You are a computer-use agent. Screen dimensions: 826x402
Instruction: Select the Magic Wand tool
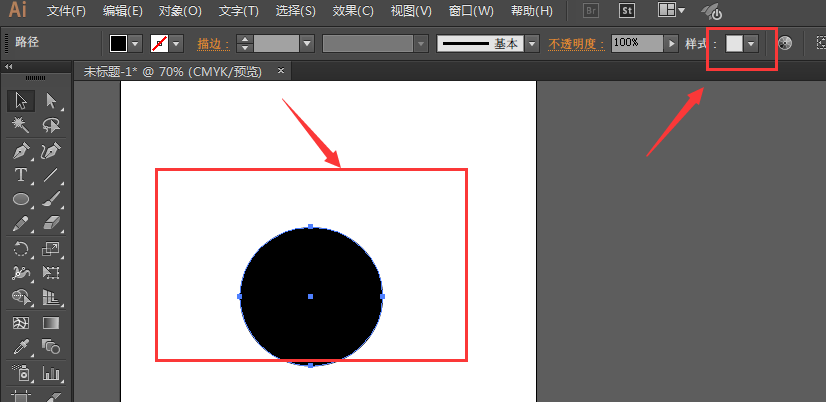(x=20, y=125)
